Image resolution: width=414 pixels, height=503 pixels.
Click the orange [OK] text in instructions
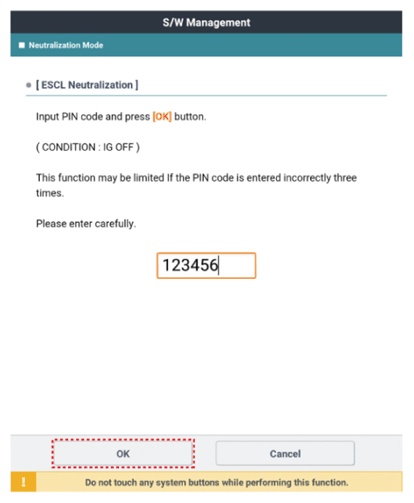click(162, 117)
